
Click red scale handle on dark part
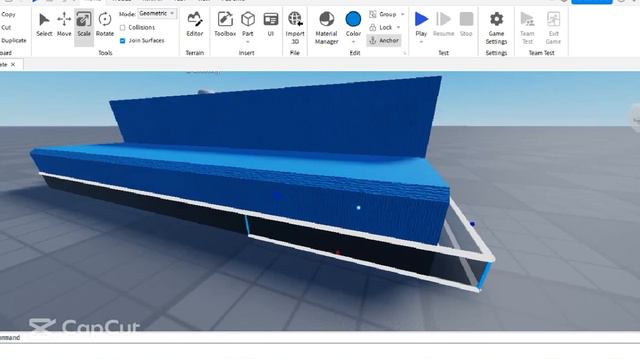(338, 253)
